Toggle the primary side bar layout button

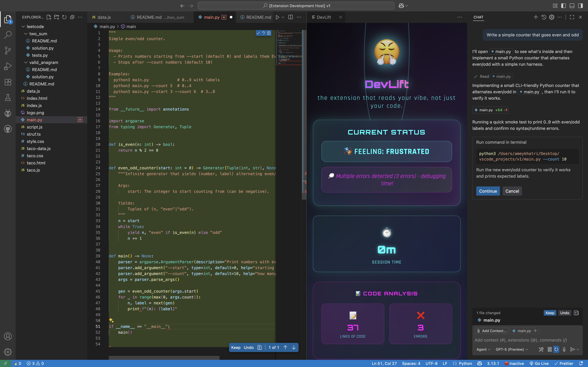click(563, 6)
